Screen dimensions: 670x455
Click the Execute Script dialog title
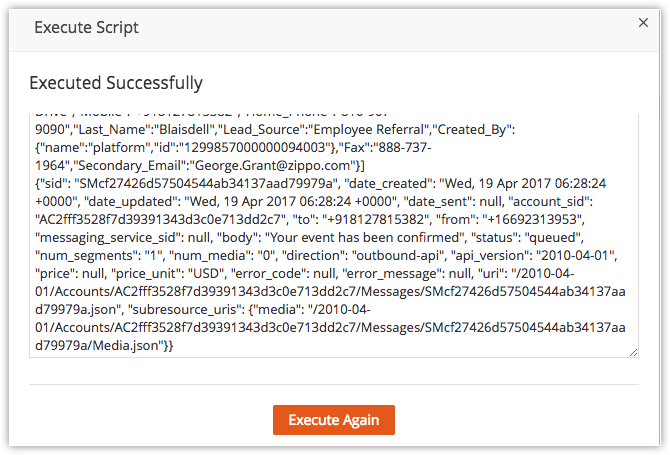coord(86,27)
